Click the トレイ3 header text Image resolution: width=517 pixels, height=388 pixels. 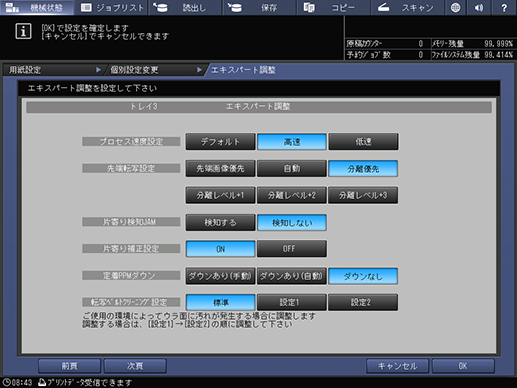click(144, 107)
